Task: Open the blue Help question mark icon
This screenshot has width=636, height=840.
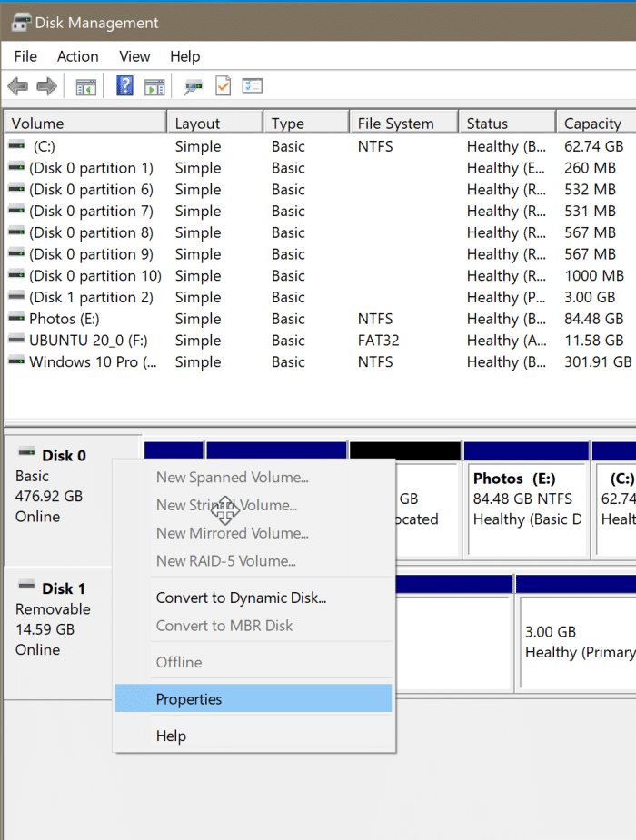Action: pos(124,85)
